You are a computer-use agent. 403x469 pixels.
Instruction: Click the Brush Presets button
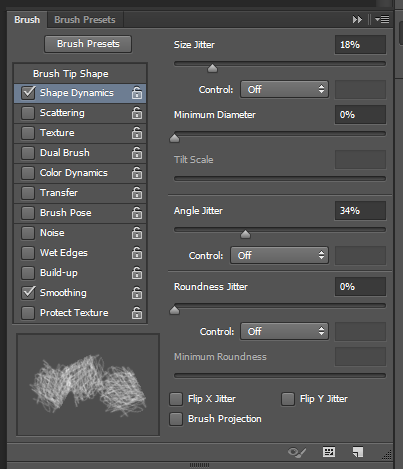coord(88,44)
